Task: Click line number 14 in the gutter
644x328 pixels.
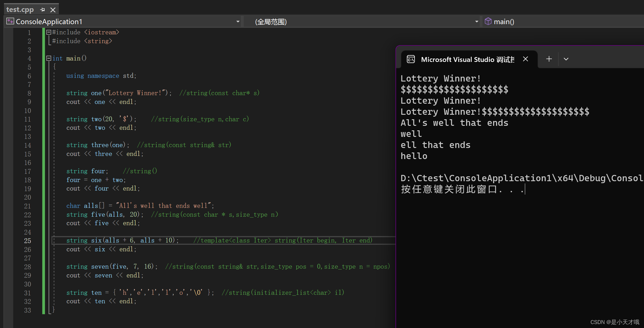Action: (x=28, y=145)
